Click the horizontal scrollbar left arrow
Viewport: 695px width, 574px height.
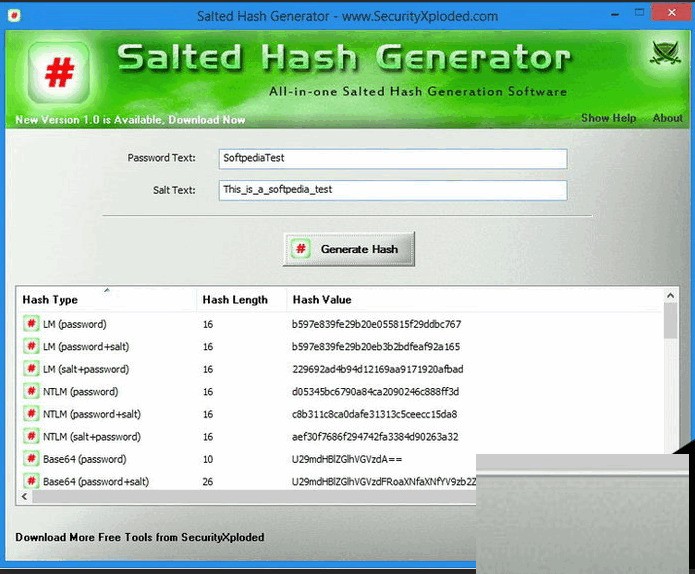click(x=24, y=497)
